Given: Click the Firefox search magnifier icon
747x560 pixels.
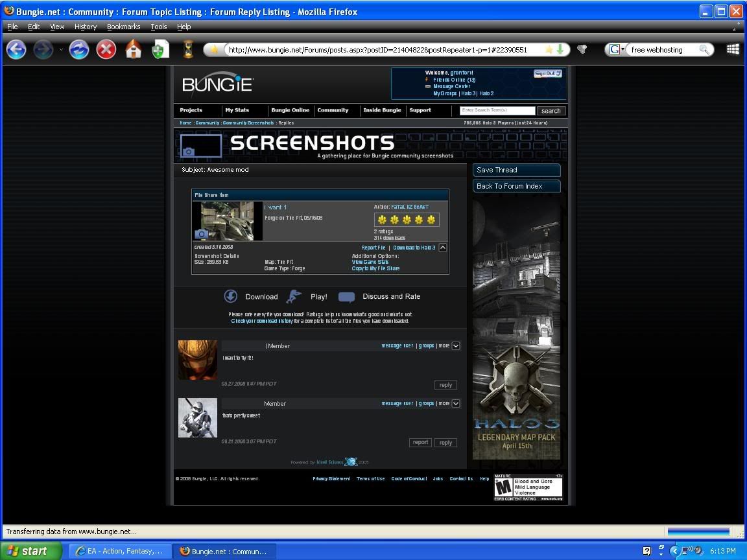Looking at the screenshot, I should click(x=704, y=50).
